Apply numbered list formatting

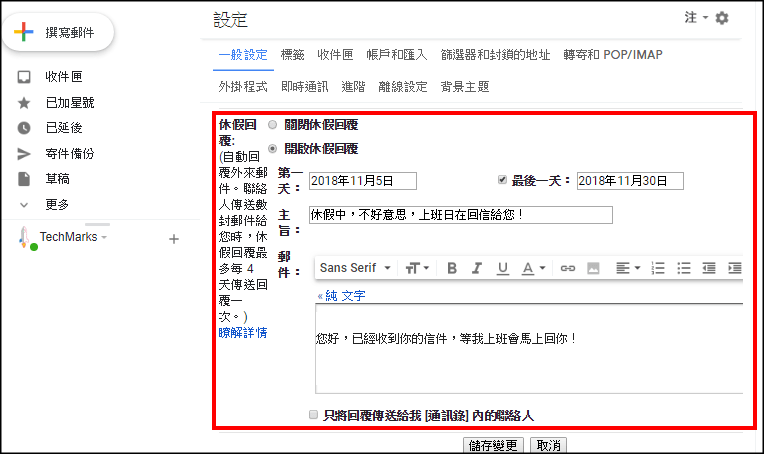point(658,268)
